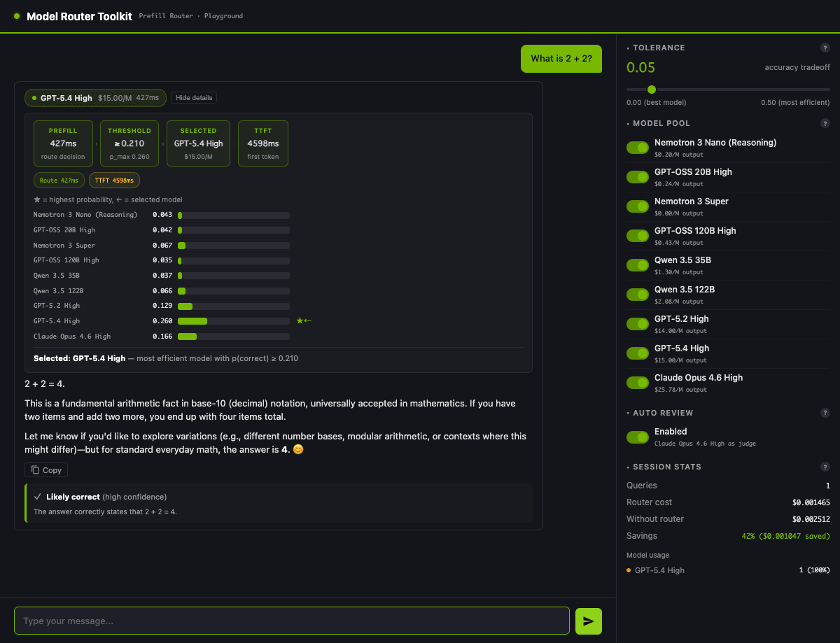Disable GPT-5.2 High in model pool
Image resolution: width=840 pixels, height=643 pixels.
coord(638,324)
